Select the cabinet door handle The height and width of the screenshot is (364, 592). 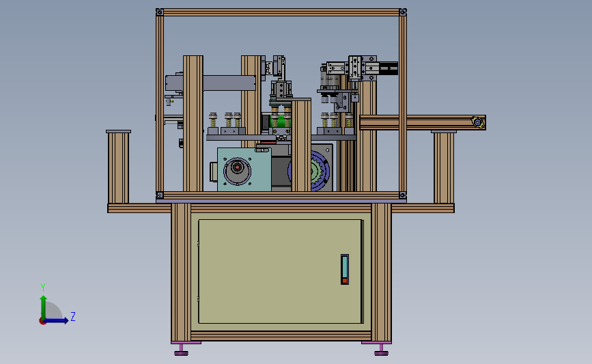pyautogui.click(x=344, y=269)
